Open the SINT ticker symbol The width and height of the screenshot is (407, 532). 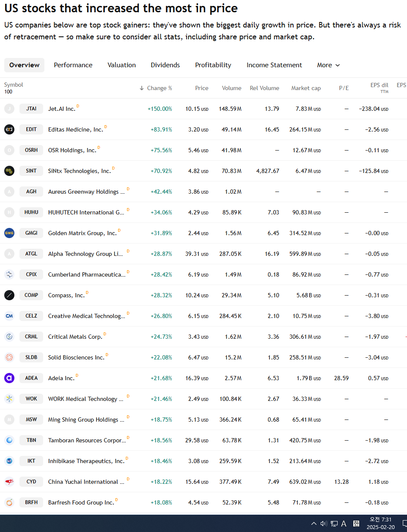[x=31, y=171]
